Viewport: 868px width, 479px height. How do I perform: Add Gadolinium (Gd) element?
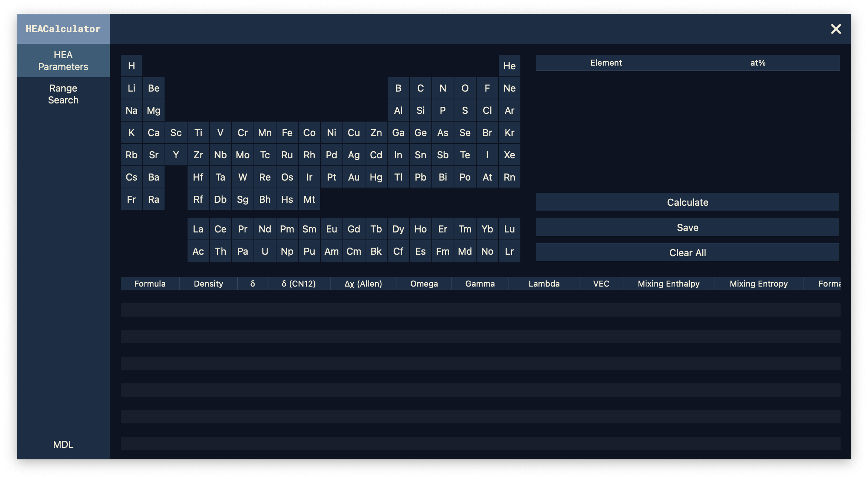pos(354,229)
